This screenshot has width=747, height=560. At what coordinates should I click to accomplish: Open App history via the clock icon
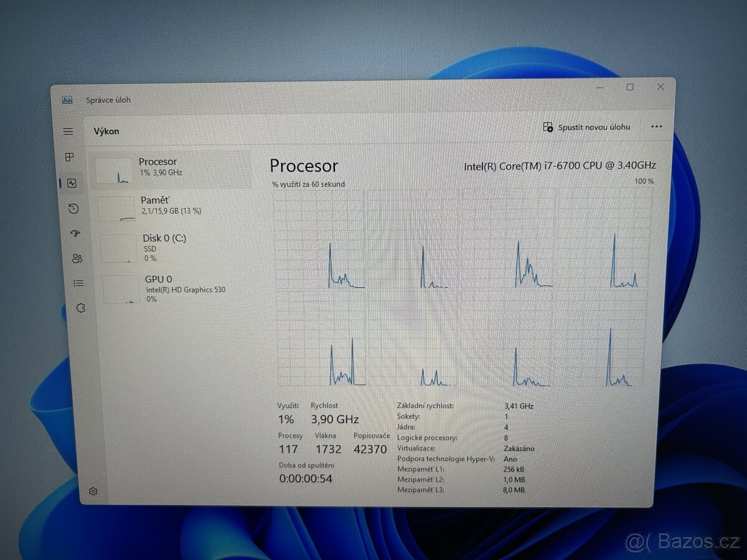click(x=73, y=208)
